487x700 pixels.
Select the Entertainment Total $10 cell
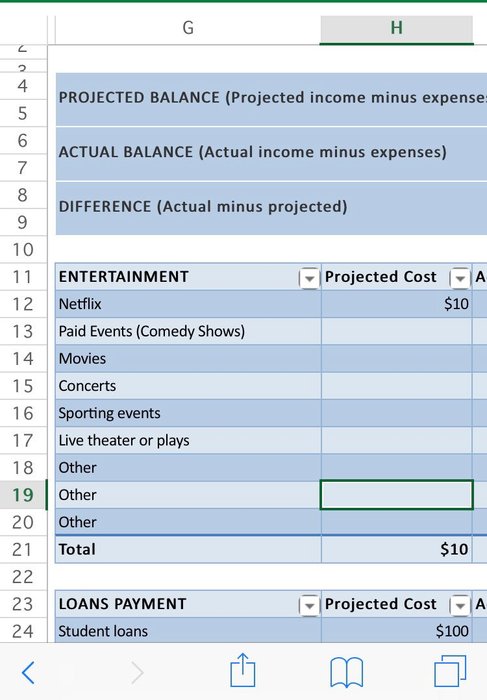coord(396,549)
